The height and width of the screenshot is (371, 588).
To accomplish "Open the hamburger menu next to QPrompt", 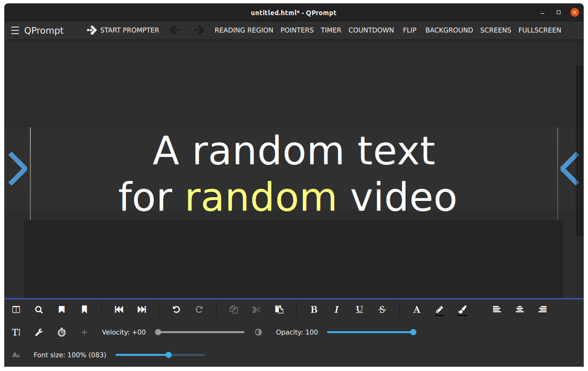I will [15, 30].
